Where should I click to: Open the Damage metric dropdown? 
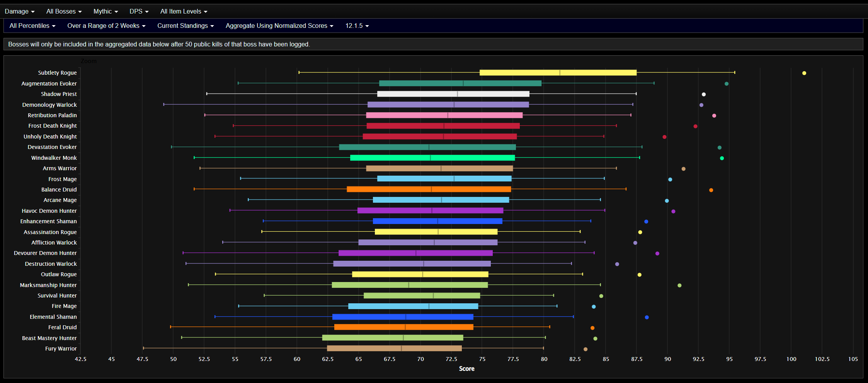(x=19, y=12)
